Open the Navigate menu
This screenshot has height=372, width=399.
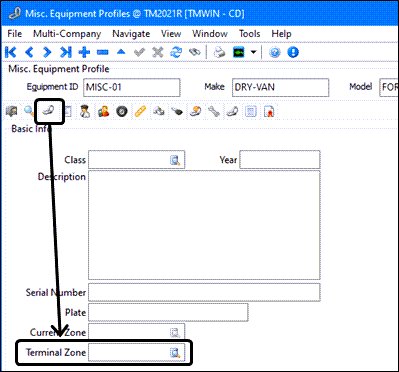click(x=131, y=34)
